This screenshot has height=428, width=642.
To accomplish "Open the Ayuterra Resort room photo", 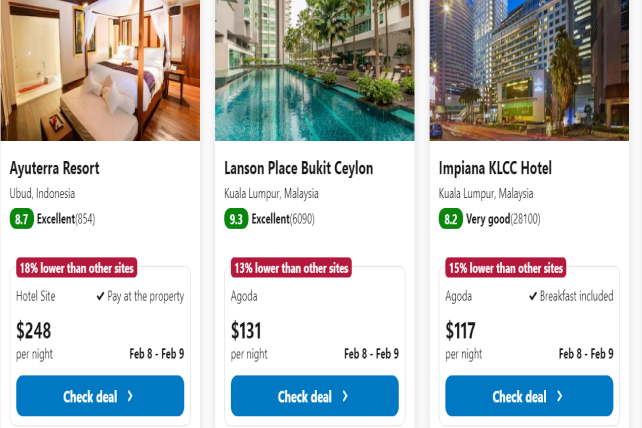I will tap(100, 70).
